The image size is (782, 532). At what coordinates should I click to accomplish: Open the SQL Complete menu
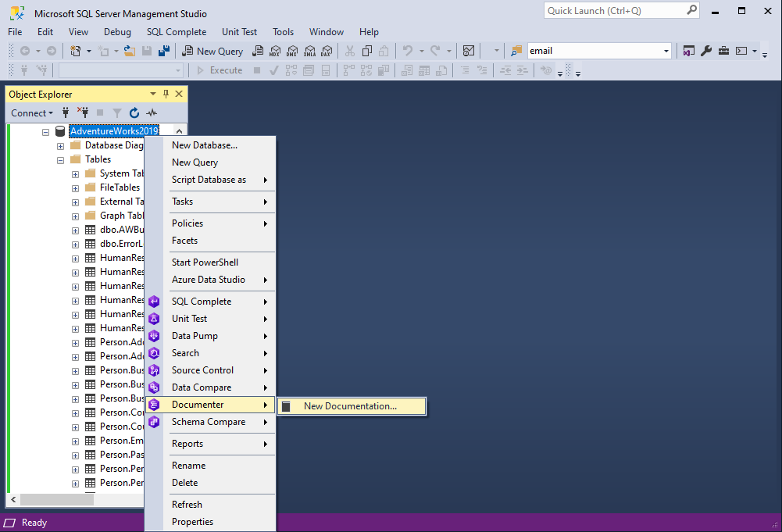coord(177,32)
